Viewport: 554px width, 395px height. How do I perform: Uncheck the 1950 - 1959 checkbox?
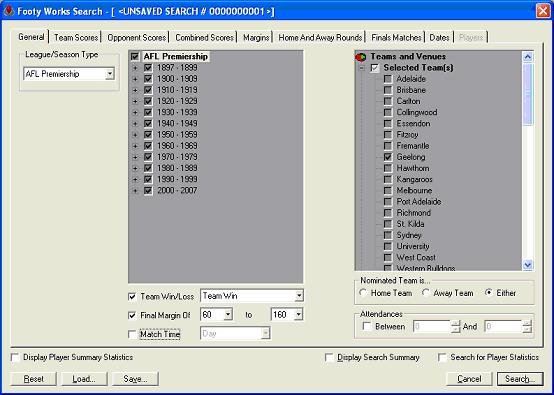148,135
